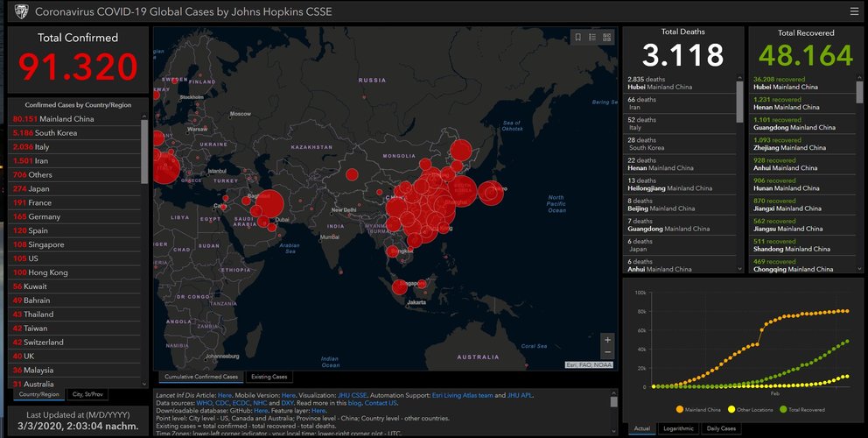868x438 pixels.
Task: Select Mainland China in country list
Action: click(x=74, y=118)
